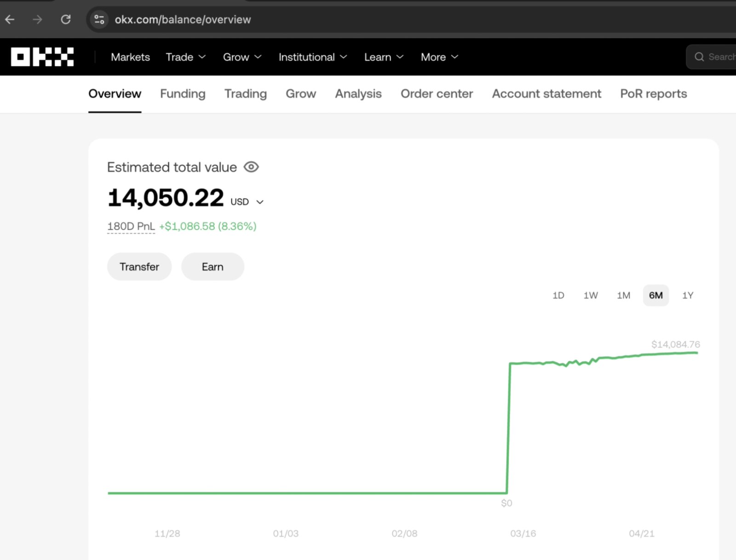Image resolution: width=736 pixels, height=560 pixels.
Task: Click the Estimated total value heading
Action: tap(172, 167)
